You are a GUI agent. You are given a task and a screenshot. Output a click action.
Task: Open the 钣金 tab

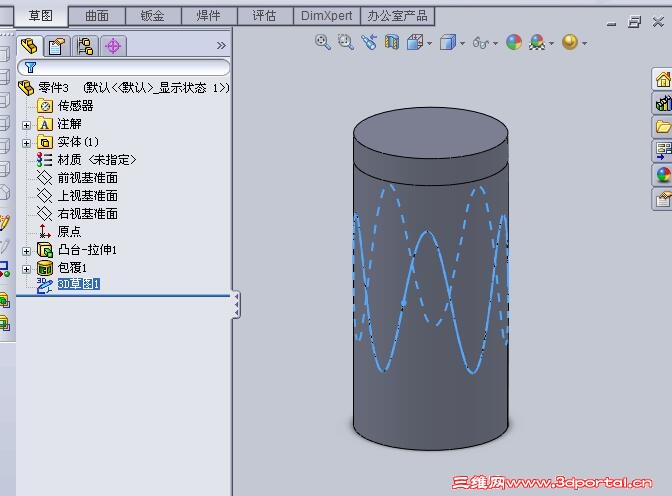(x=153, y=16)
